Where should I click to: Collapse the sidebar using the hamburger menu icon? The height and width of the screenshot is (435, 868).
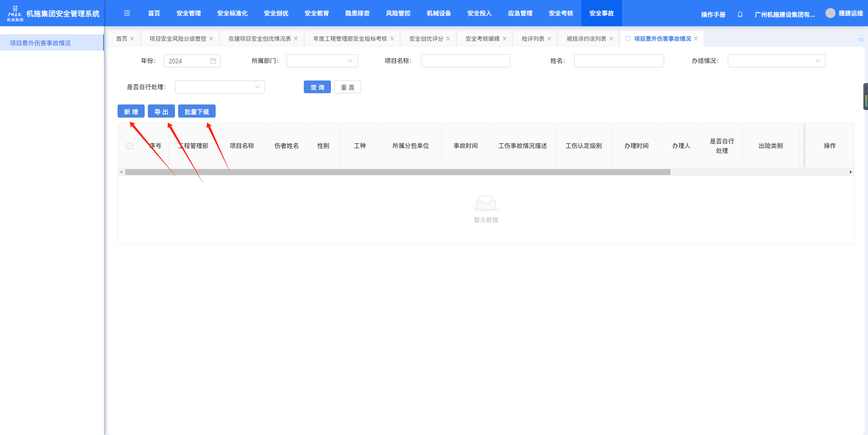tap(127, 14)
